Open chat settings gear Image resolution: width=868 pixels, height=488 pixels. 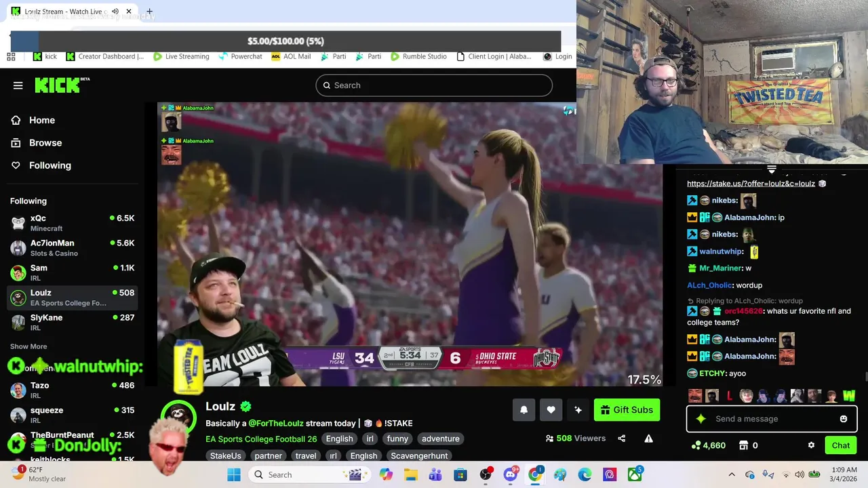pos(811,445)
